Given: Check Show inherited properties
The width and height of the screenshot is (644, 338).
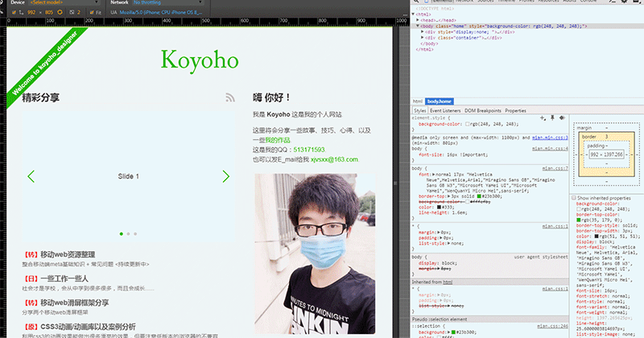Looking at the screenshot, I should 574,198.
